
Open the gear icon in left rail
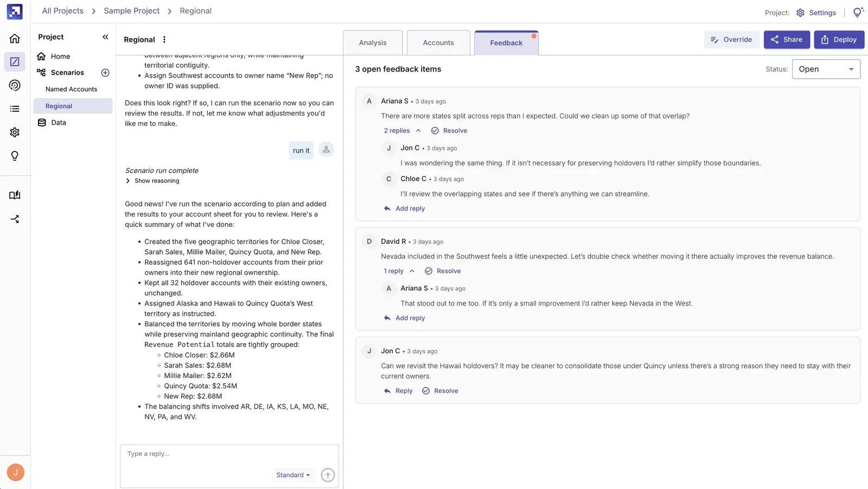coord(15,132)
